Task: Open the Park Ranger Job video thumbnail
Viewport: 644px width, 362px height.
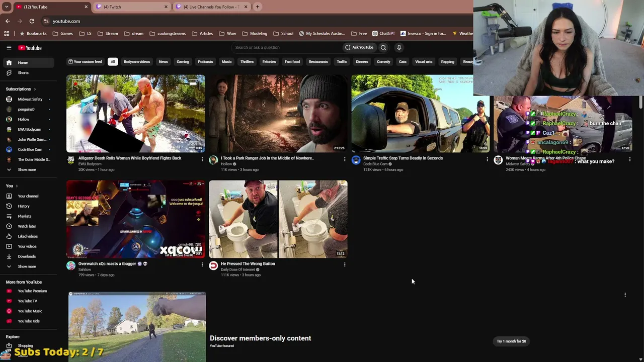Action: tap(278, 114)
